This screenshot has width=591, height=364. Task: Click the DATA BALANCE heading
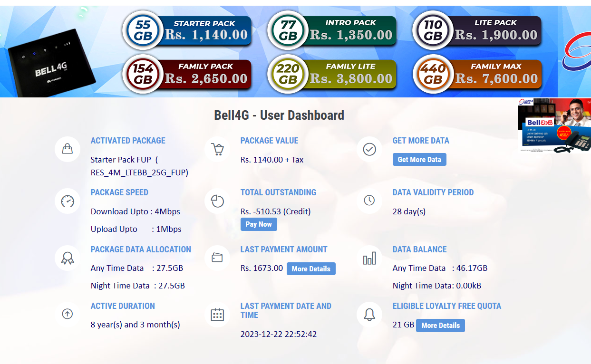pos(419,249)
